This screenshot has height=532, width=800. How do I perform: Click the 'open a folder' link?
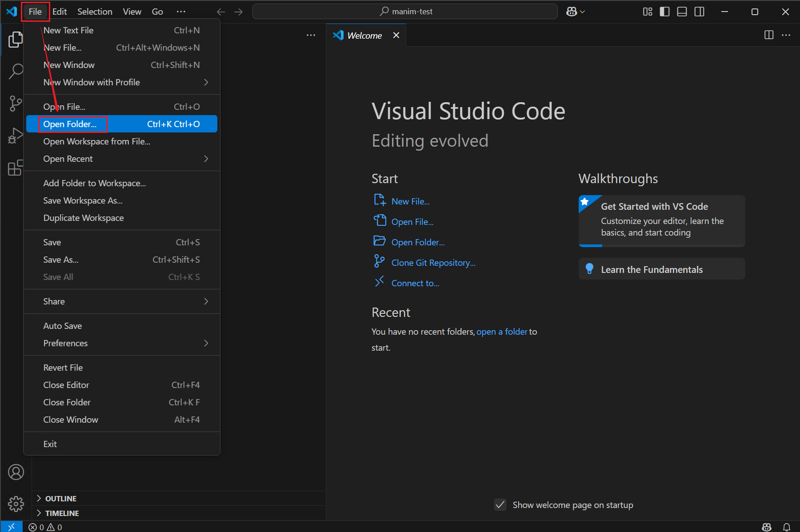[502, 332]
